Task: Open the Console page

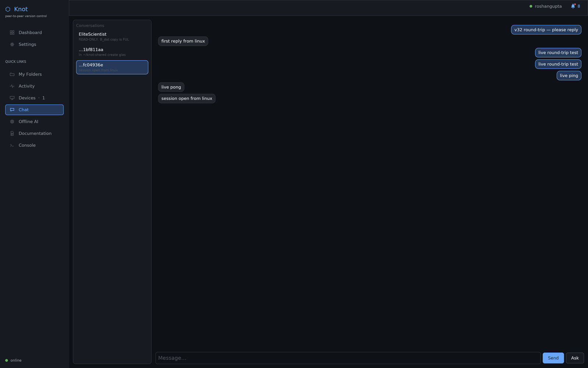Action: (34, 145)
